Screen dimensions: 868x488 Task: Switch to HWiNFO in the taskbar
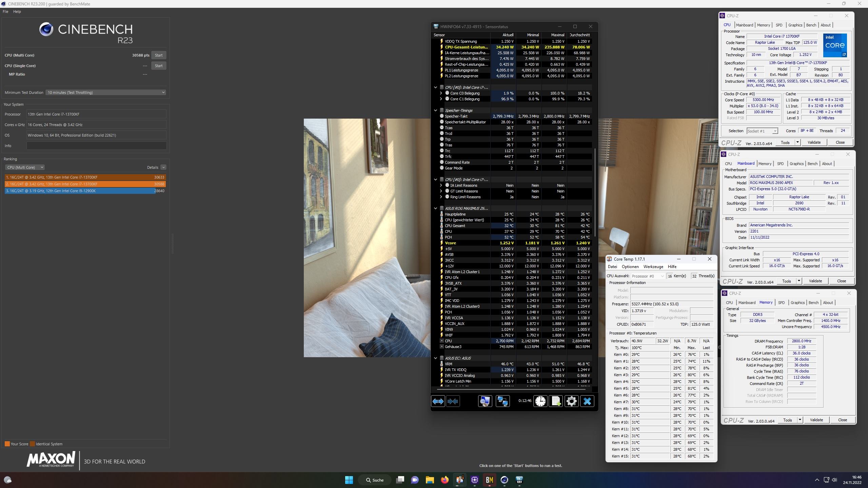tap(519, 480)
